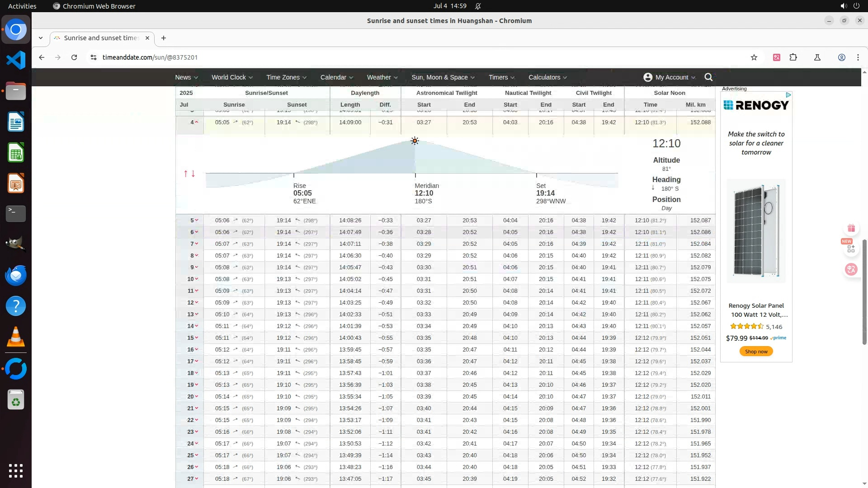
Task: Open the Time Zones dropdown menu
Action: click(x=286, y=77)
